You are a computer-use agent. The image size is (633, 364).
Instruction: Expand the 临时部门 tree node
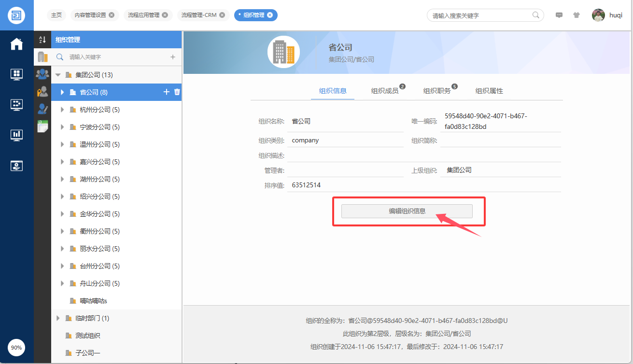[58, 318]
